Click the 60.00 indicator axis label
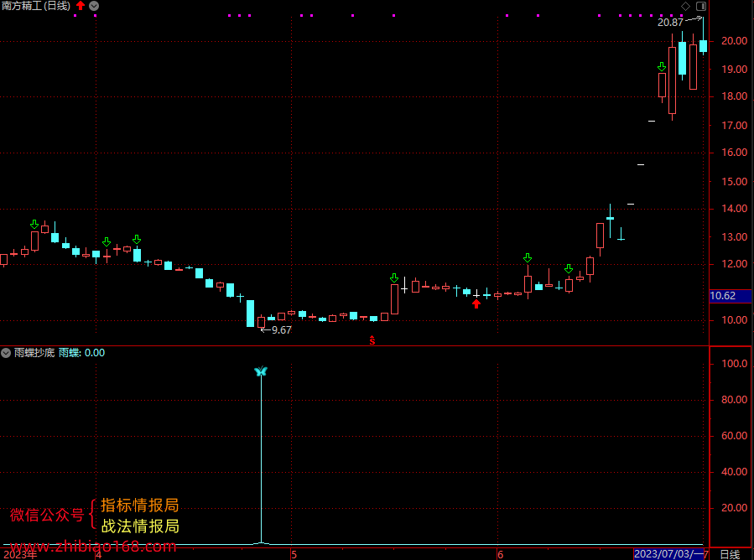The image size is (754, 560). (x=734, y=436)
